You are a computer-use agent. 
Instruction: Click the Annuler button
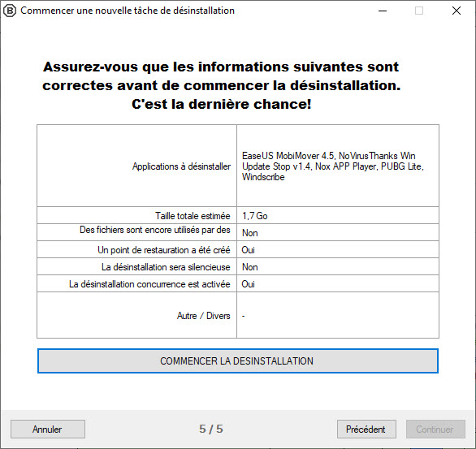[48, 429]
